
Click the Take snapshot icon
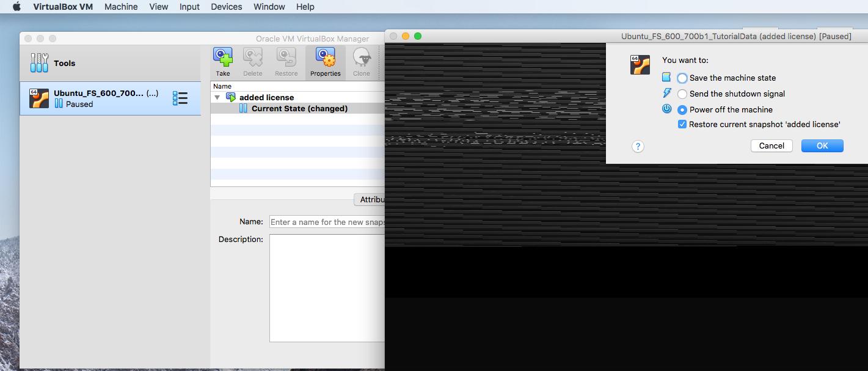pos(223,58)
